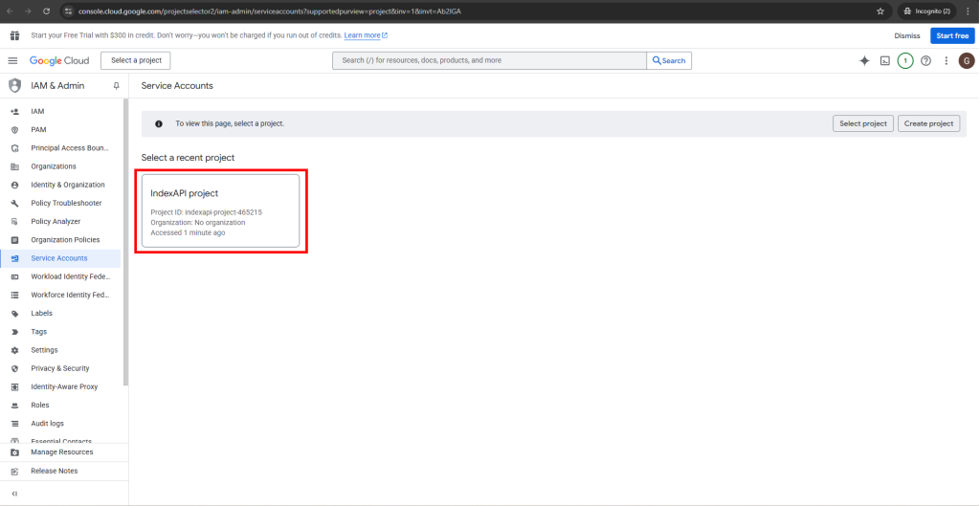980x506 pixels.
Task: Open the three-dot settings and utilities menu
Action: (947, 60)
